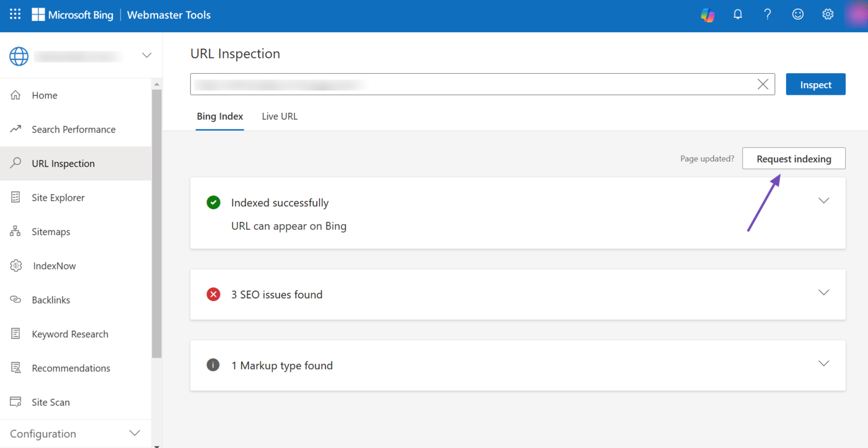Collapse the Configuration section
The image size is (868, 448).
pyautogui.click(x=135, y=433)
